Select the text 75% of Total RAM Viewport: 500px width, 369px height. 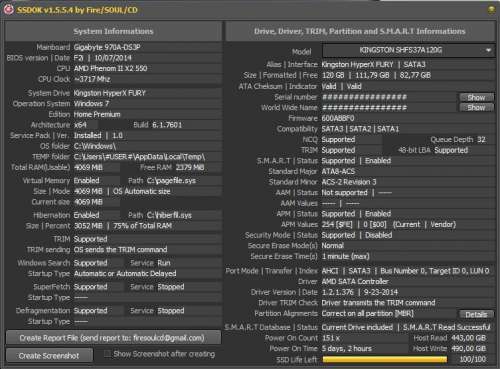coord(143,226)
